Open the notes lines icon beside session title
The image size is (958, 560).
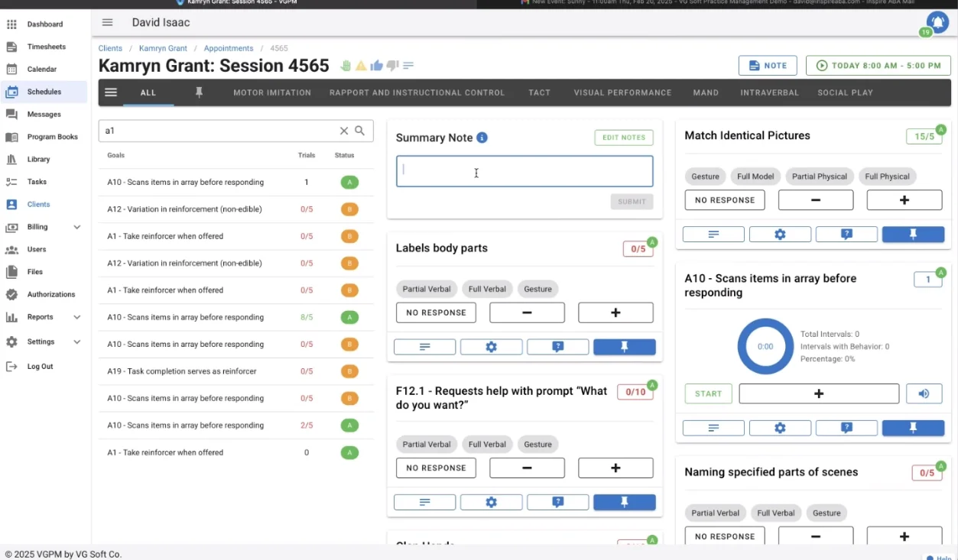408,66
